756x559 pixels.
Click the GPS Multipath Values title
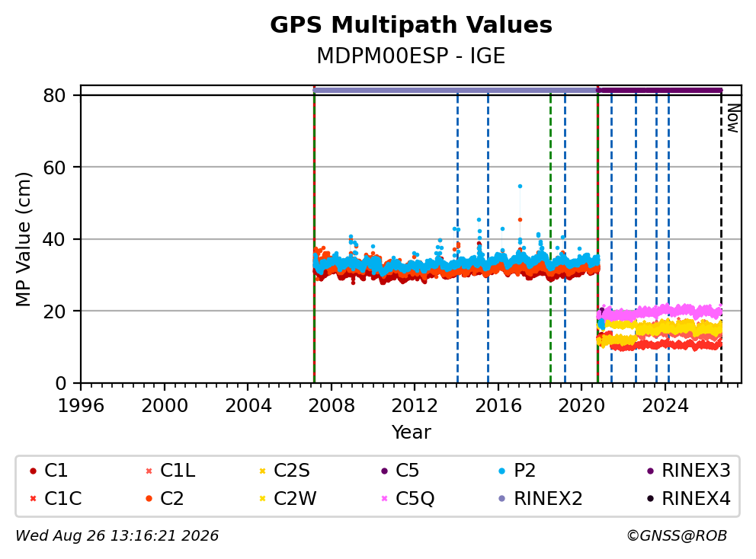point(411,25)
